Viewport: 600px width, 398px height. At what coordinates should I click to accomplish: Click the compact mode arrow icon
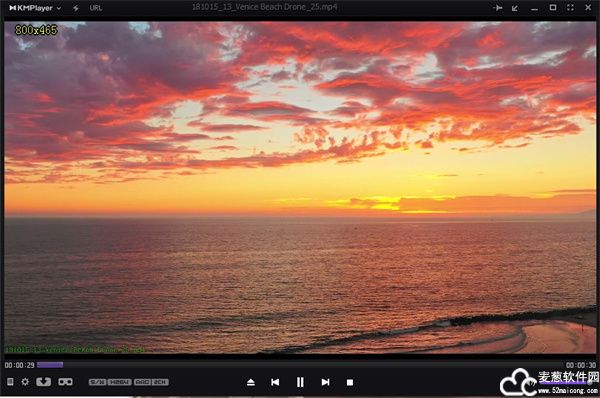(x=515, y=8)
